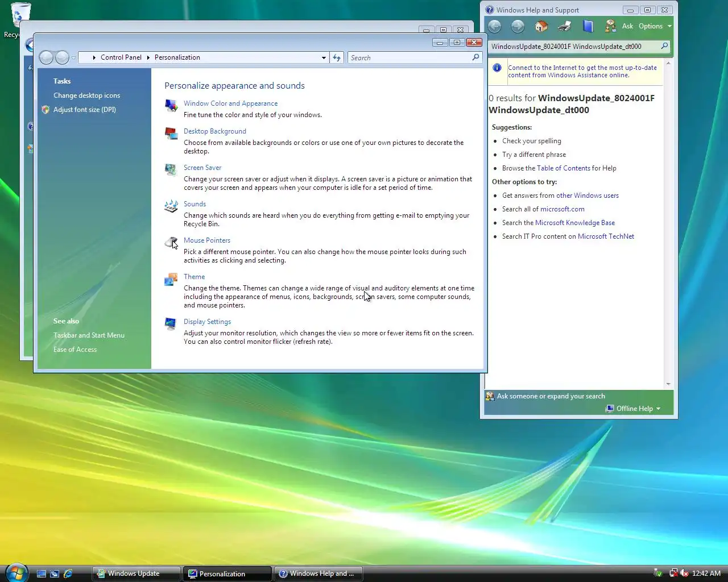Image resolution: width=728 pixels, height=582 pixels.
Task: Click Adjust font size (DPI) task
Action: tap(85, 110)
